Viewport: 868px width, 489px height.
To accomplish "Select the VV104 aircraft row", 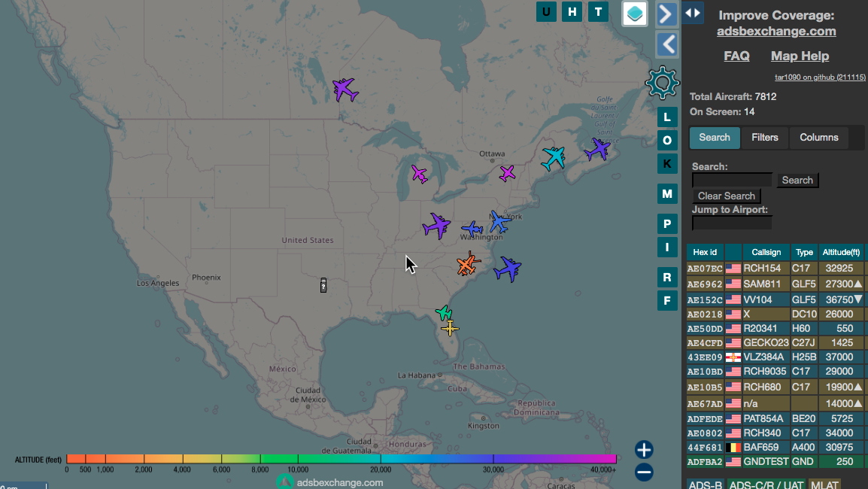I will point(775,299).
